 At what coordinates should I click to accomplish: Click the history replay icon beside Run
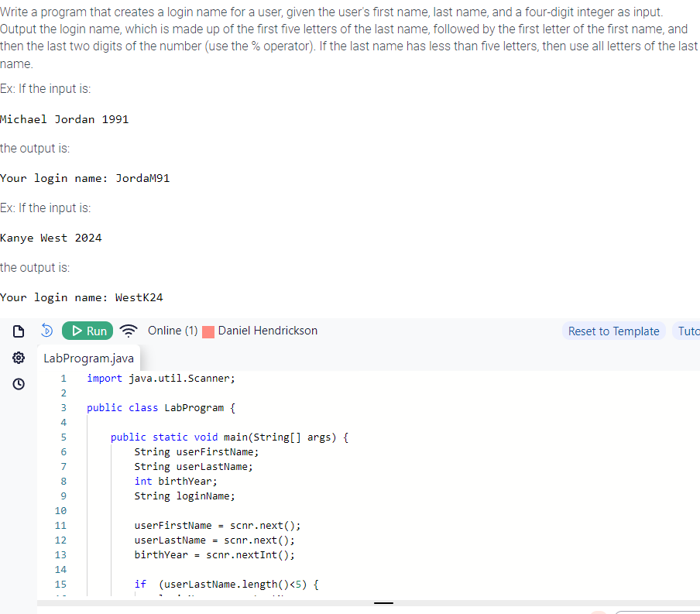click(x=47, y=331)
